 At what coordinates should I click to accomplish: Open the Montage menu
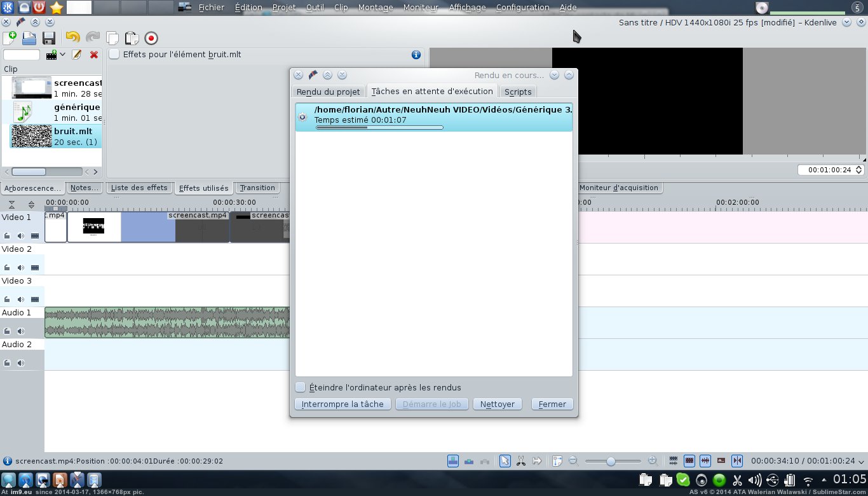click(375, 8)
